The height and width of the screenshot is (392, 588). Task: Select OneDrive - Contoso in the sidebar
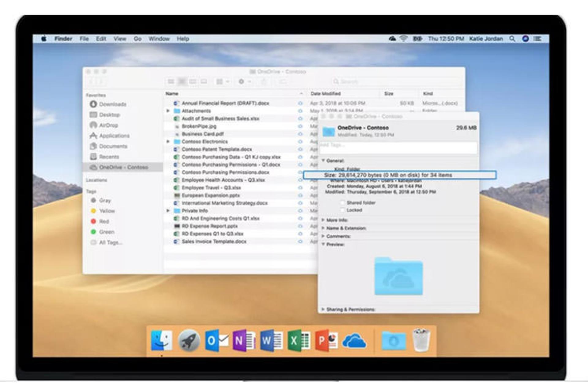[x=123, y=167]
